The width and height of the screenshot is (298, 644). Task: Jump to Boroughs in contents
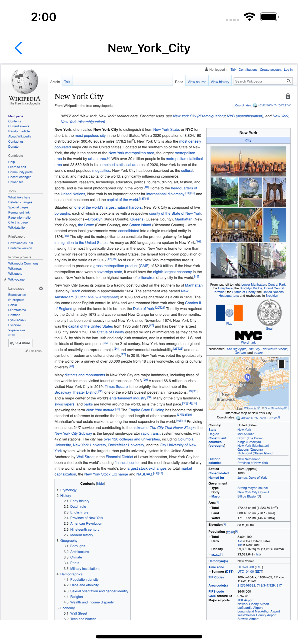[x=78, y=546]
